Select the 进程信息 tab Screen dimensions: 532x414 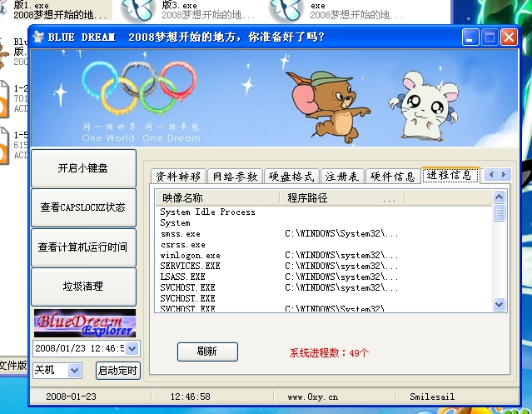point(450,175)
